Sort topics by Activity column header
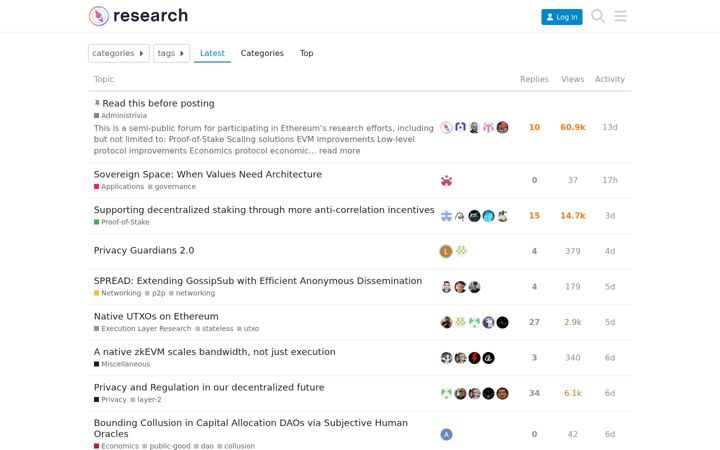720x450 pixels. point(610,79)
